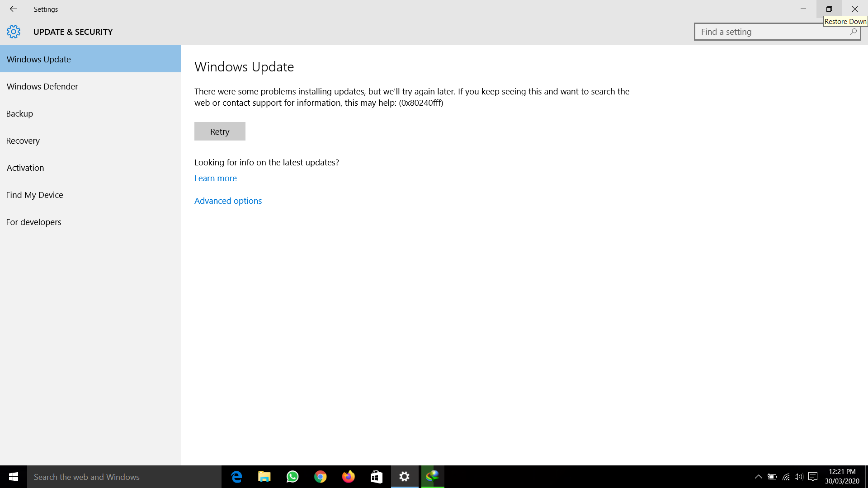The height and width of the screenshot is (488, 868).
Task: Click the Learn more link
Action: (x=215, y=178)
